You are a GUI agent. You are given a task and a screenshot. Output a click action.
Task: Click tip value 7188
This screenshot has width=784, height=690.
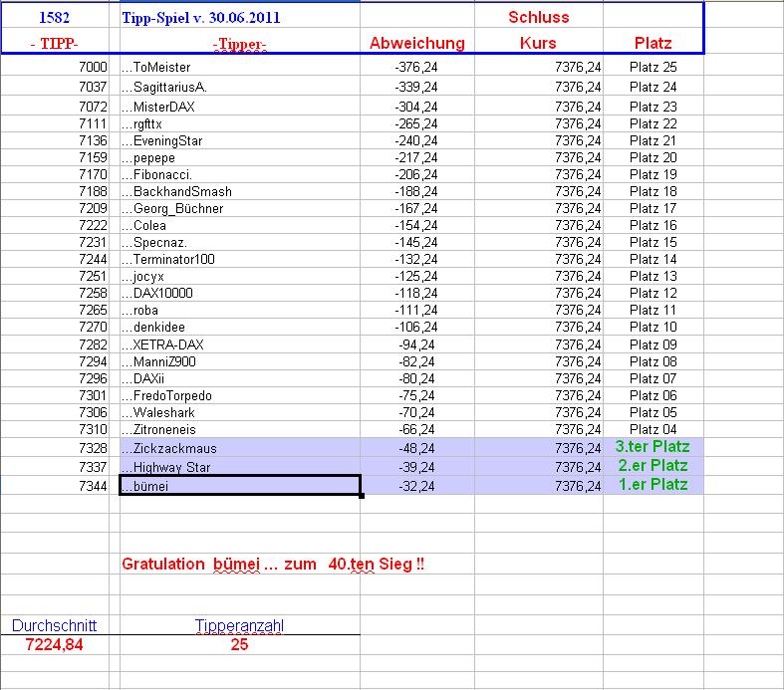coord(93,192)
